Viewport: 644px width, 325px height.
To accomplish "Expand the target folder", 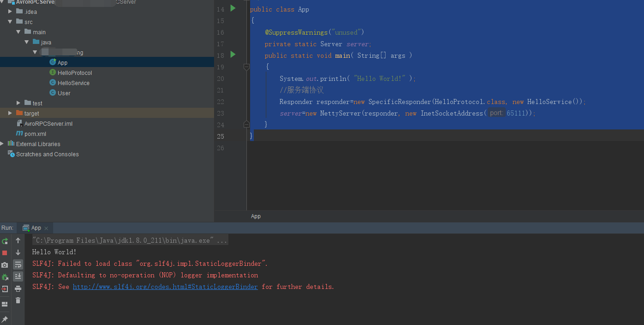I will point(10,113).
